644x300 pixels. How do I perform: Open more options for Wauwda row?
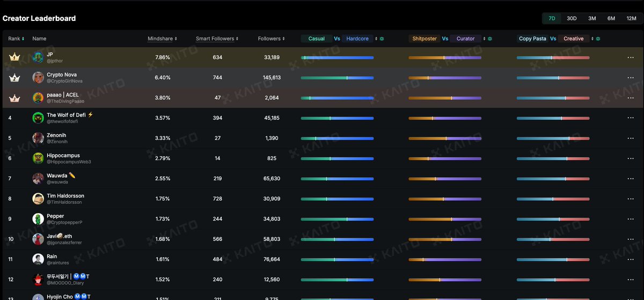tap(631, 179)
